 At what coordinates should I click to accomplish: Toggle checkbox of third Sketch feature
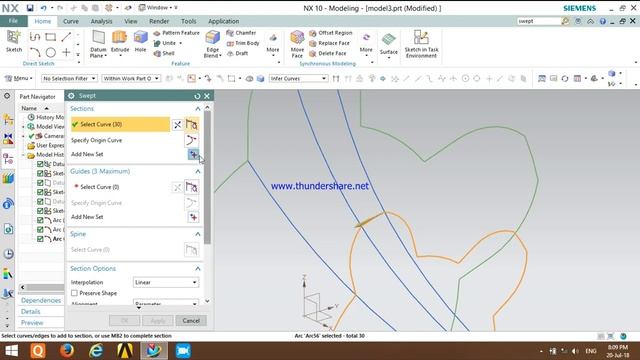(40, 211)
